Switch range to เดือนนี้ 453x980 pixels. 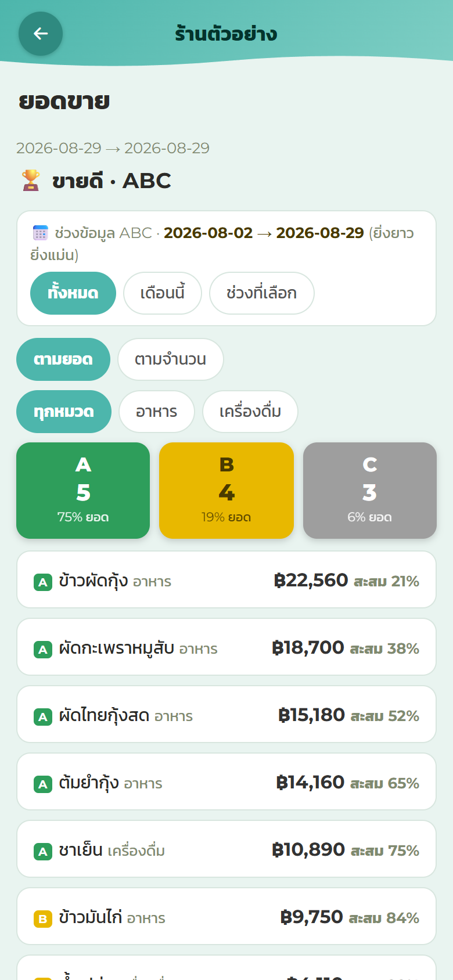pos(163,293)
